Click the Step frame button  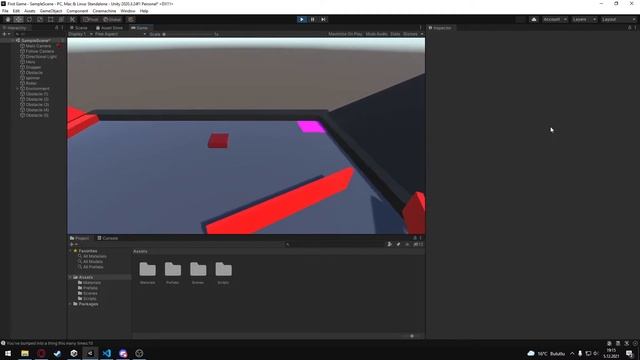(x=323, y=19)
